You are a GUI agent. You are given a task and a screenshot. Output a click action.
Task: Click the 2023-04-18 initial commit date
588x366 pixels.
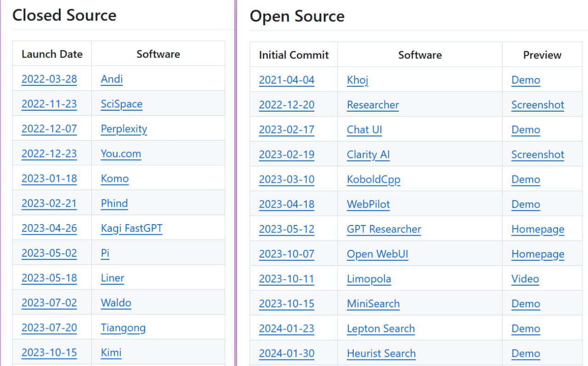[x=287, y=204]
